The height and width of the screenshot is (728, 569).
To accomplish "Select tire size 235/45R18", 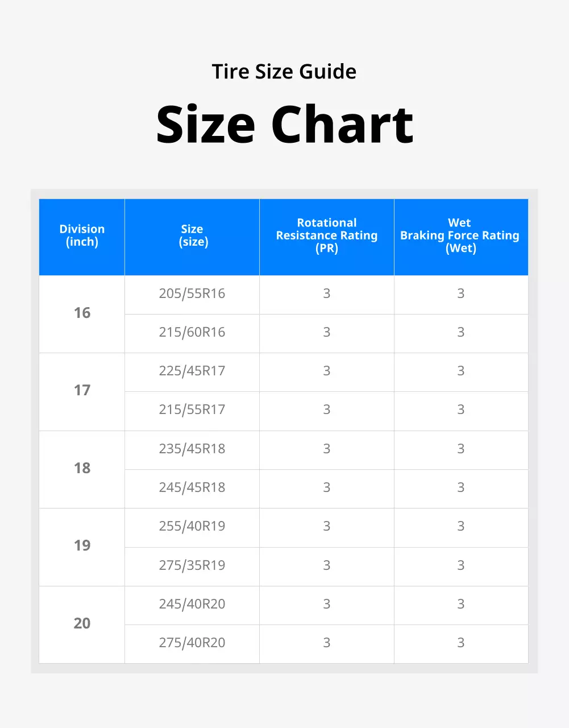I will pyautogui.click(x=192, y=449).
